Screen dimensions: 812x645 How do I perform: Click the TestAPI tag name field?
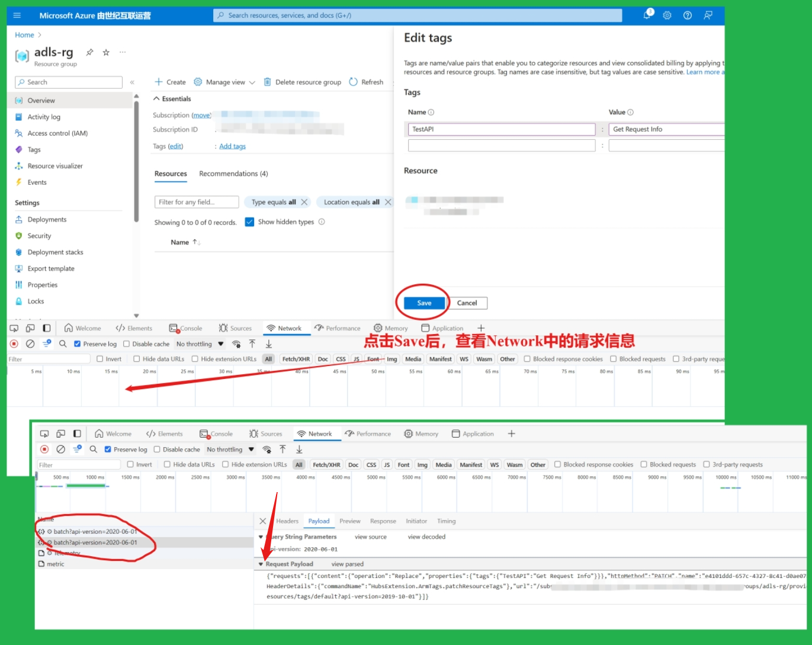click(502, 129)
